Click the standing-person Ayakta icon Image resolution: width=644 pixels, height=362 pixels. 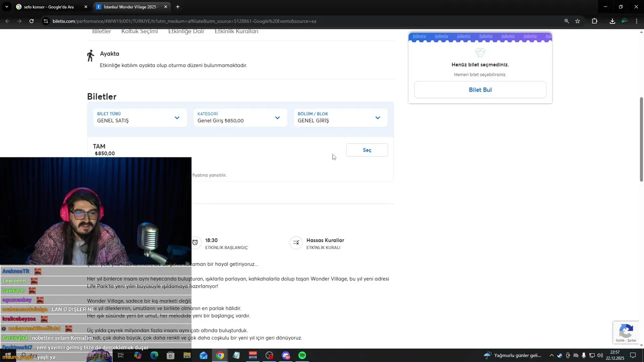pyautogui.click(x=91, y=56)
